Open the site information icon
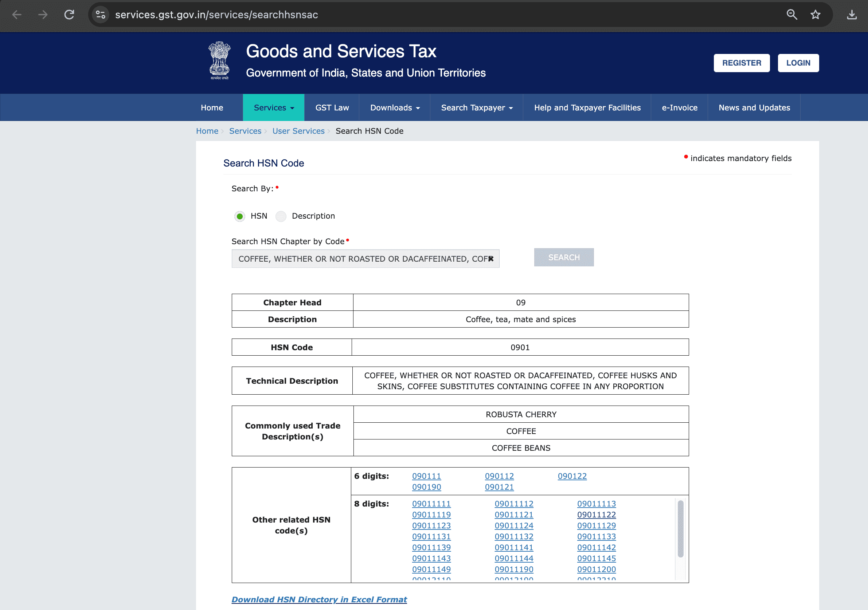 pyautogui.click(x=101, y=15)
